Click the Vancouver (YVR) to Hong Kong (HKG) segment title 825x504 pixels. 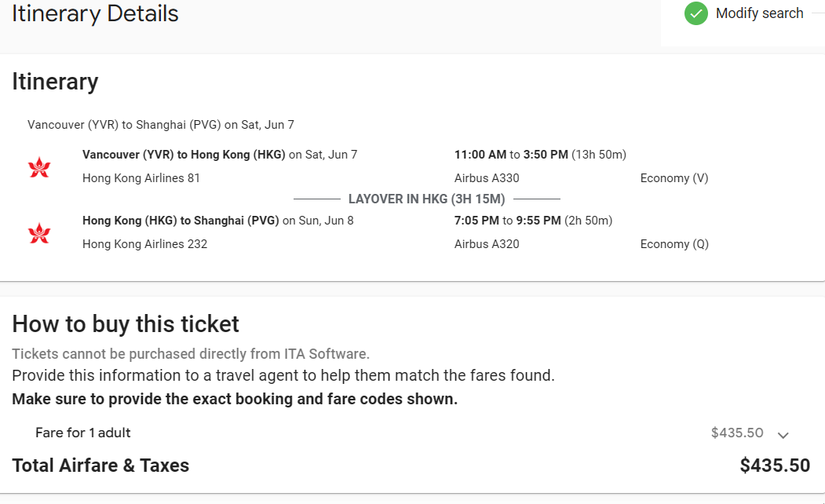pyautogui.click(x=184, y=155)
